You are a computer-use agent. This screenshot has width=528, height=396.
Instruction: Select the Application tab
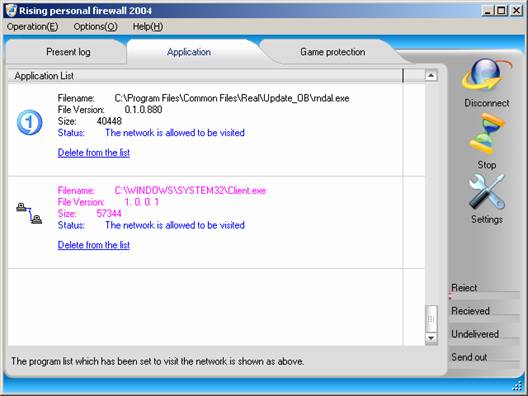pyautogui.click(x=189, y=52)
